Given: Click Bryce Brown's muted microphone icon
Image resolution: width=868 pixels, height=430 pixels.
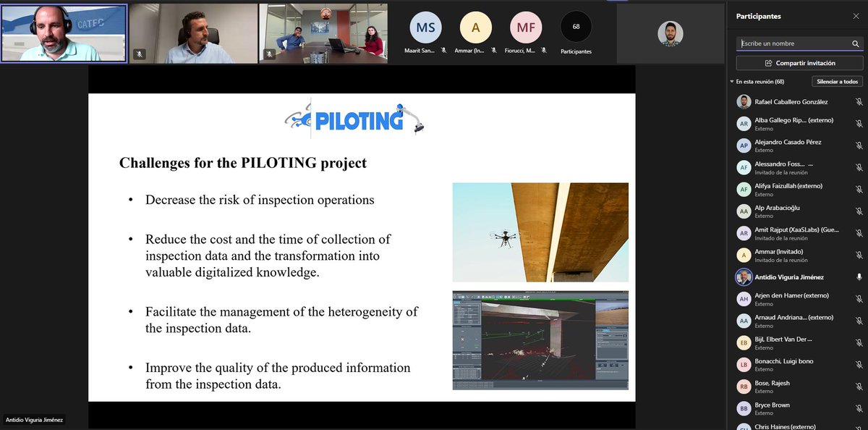Looking at the screenshot, I should (x=859, y=408).
